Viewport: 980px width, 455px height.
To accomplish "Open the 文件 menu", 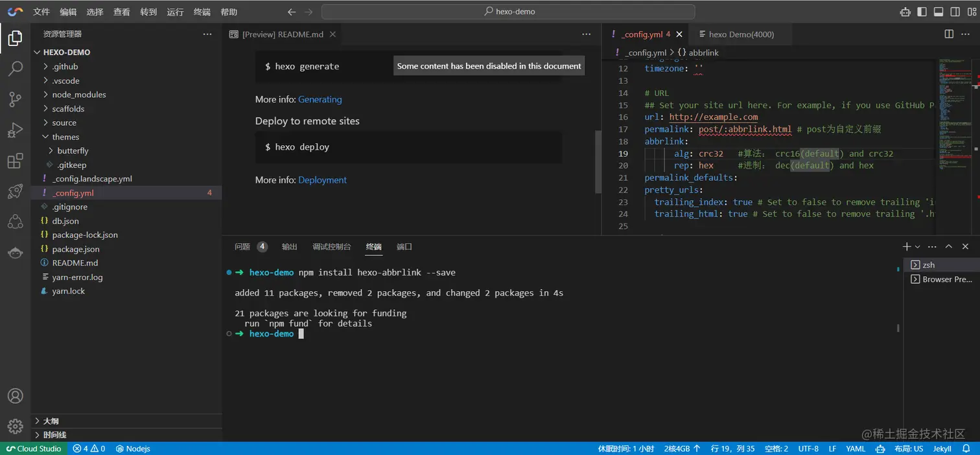I will [41, 12].
